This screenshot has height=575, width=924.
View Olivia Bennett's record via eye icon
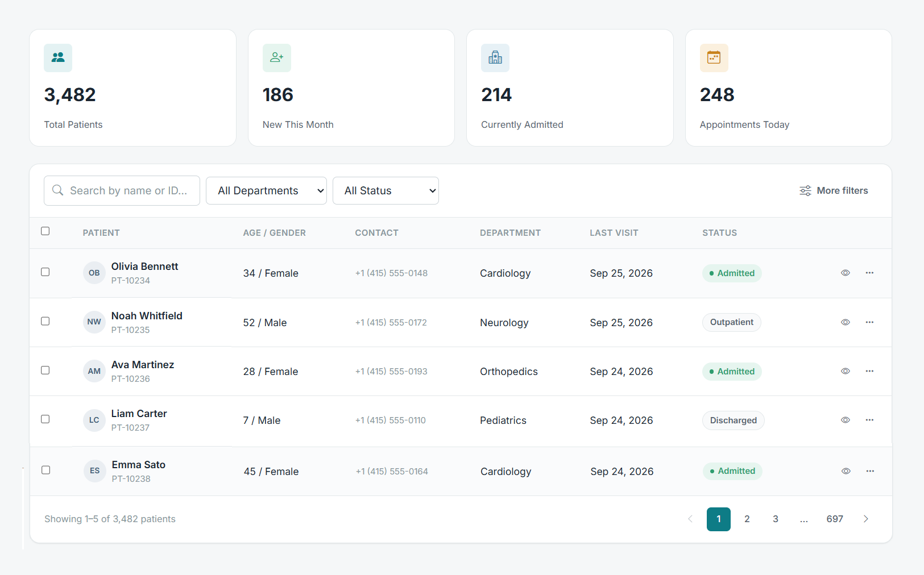point(846,273)
